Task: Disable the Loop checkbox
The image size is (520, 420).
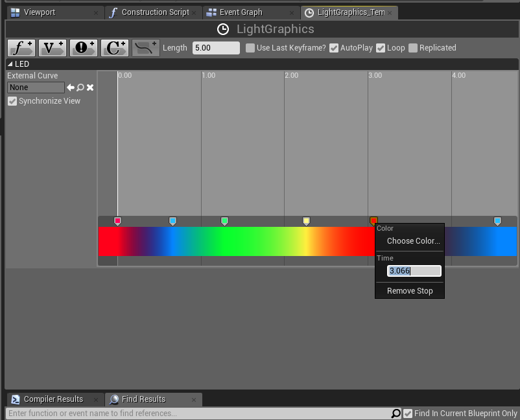Action: pyautogui.click(x=381, y=48)
